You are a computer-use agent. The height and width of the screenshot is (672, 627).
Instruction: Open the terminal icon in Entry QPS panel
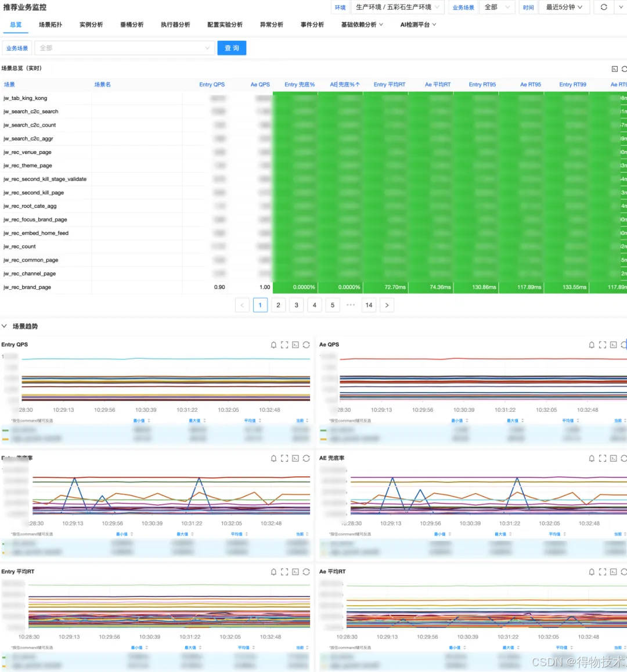tap(296, 345)
